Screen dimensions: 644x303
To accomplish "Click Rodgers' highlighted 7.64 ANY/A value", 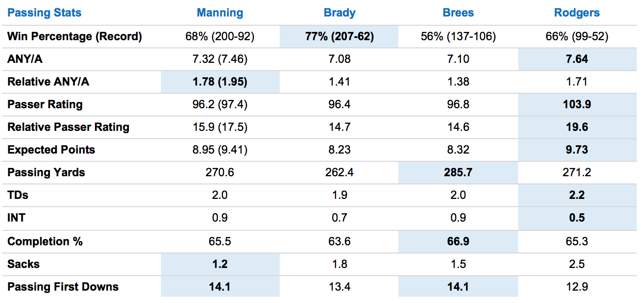I will pyautogui.click(x=577, y=59).
